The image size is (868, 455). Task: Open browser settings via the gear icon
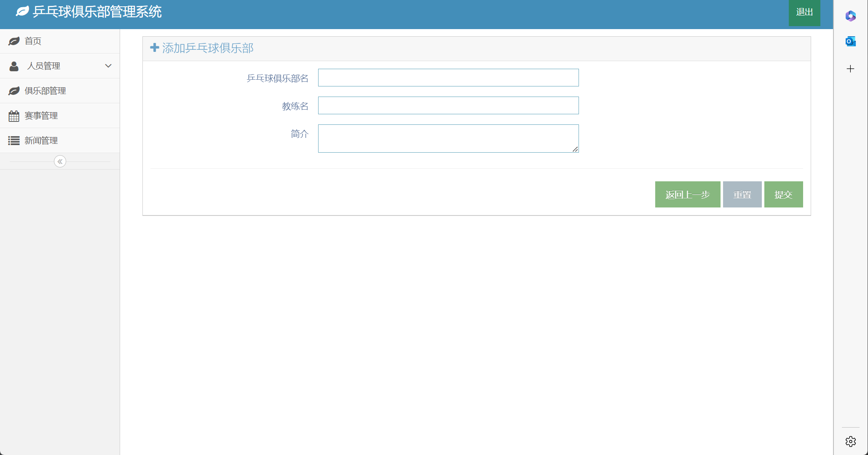coord(850,441)
